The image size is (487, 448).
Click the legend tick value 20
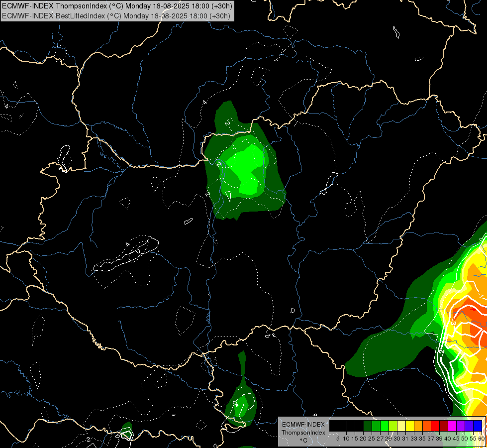(363, 439)
